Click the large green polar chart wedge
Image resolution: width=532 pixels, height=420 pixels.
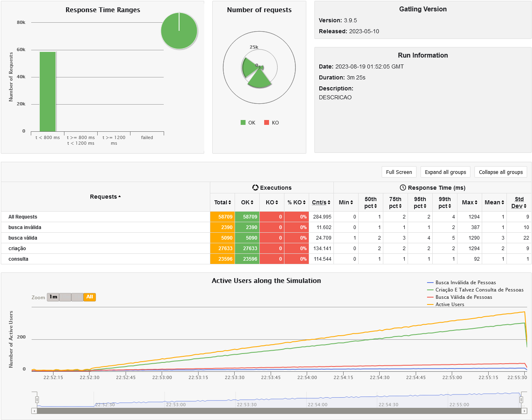tap(259, 79)
